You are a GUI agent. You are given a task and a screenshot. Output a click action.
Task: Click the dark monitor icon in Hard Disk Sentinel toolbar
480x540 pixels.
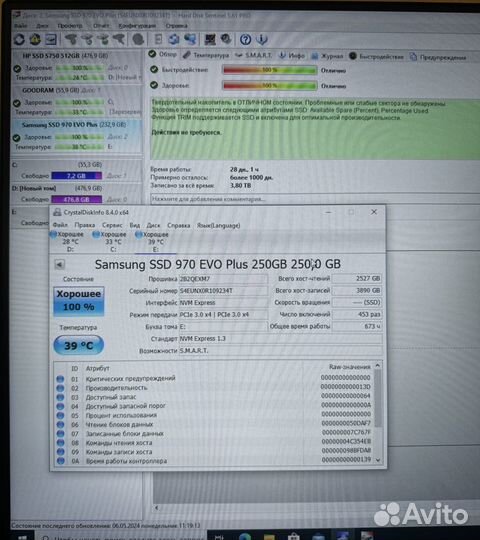[210, 39]
